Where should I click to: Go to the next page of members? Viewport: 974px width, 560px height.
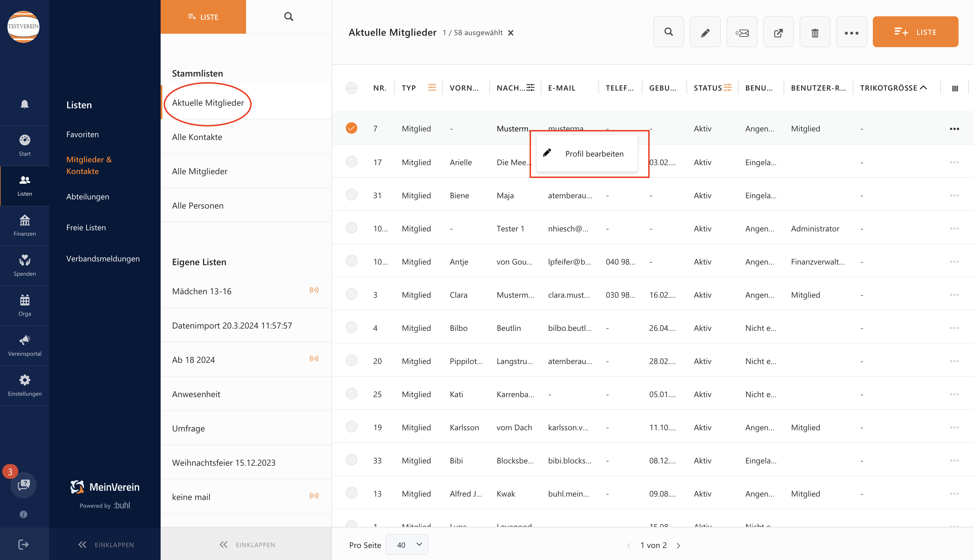[678, 545]
